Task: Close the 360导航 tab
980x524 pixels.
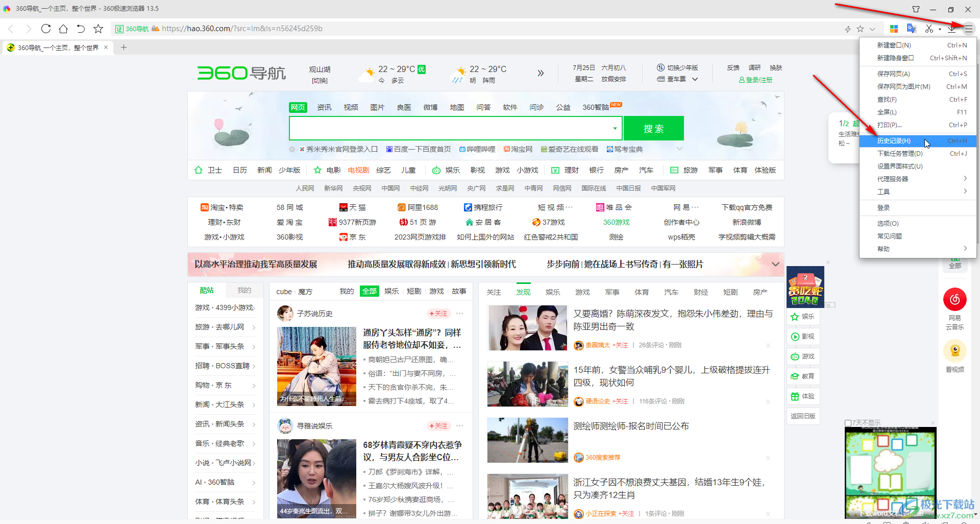Action: click(x=106, y=47)
